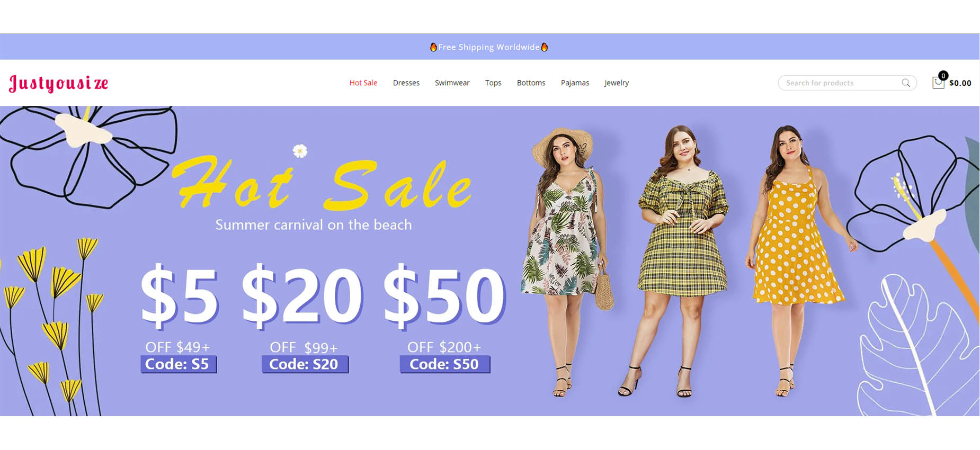Open the Jewelry category
The height and width of the screenshot is (450, 980).
pyautogui.click(x=617, y=83)
